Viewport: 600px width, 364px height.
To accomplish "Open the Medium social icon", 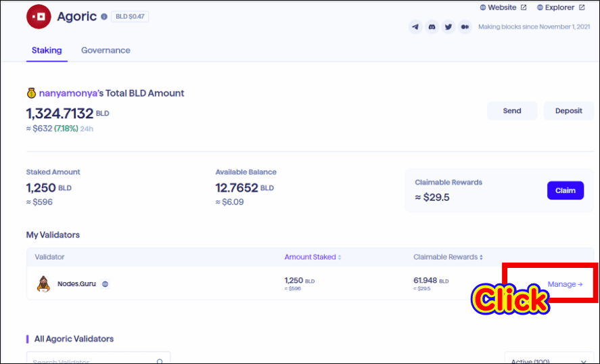I will coord(465,27).
